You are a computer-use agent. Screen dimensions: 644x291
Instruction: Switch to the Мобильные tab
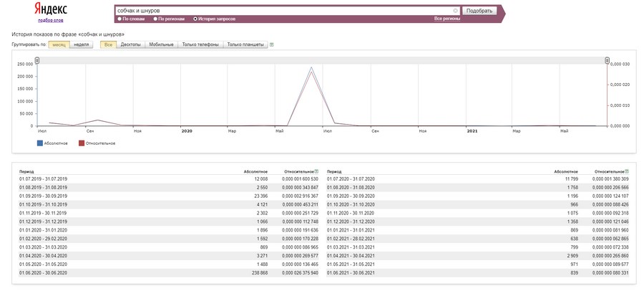click(x=161, y=44)
